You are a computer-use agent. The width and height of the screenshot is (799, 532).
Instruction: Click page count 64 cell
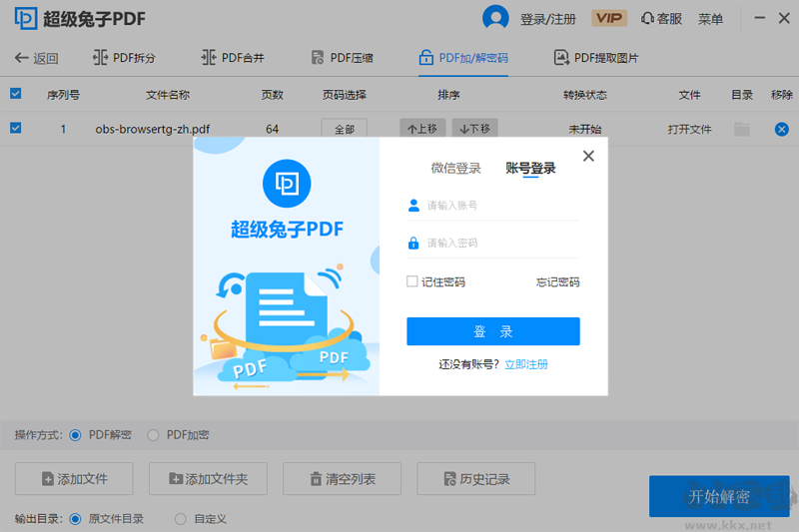(x=272, y=130)
